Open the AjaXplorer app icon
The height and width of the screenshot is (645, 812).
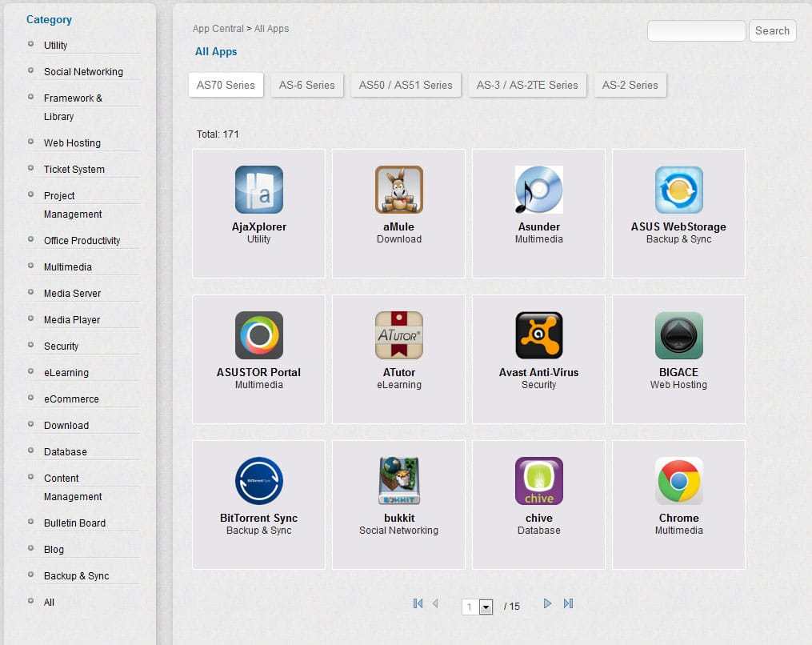[x=259, y=190]
